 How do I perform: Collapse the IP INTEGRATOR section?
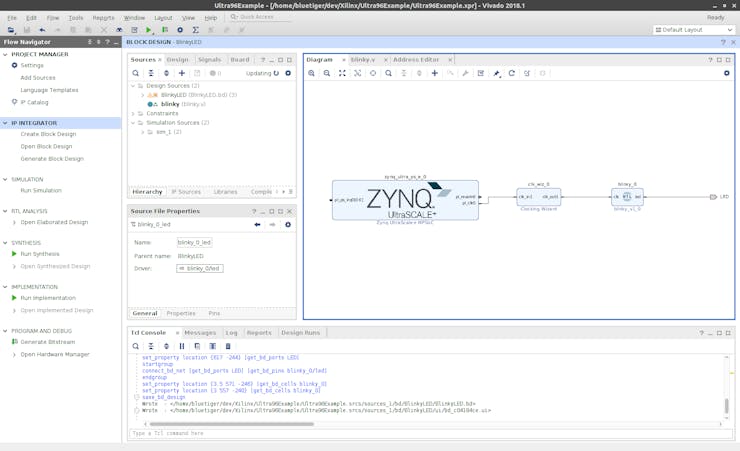click(x=5, y=123)
